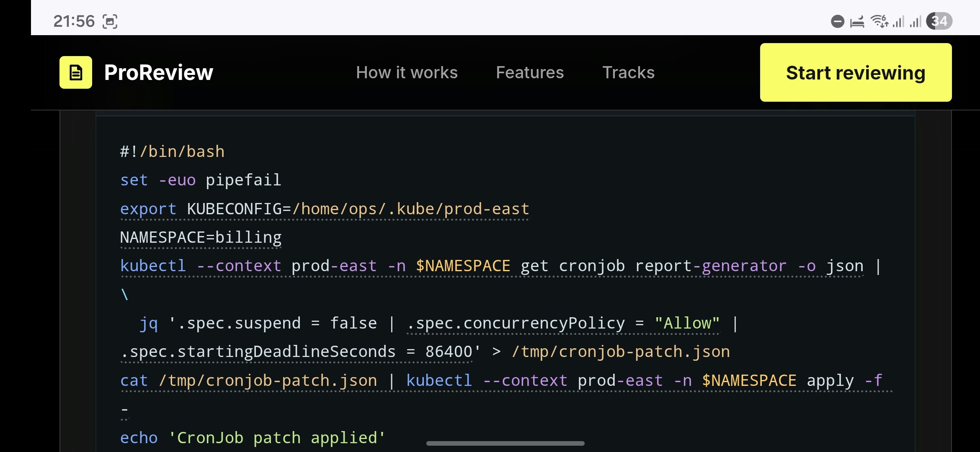
Task: Click the '.spec.suspend = false' expression
Action: pyautogui.click(x=277, y=323)
